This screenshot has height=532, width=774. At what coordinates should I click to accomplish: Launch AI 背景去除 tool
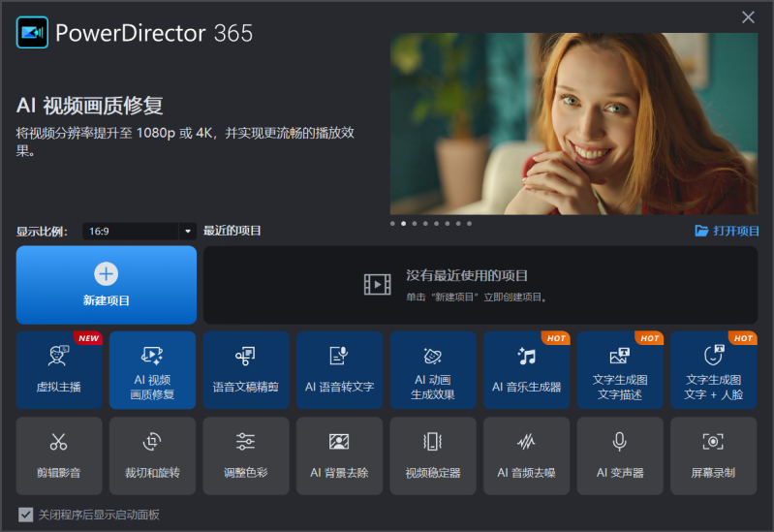click(340, 455)
